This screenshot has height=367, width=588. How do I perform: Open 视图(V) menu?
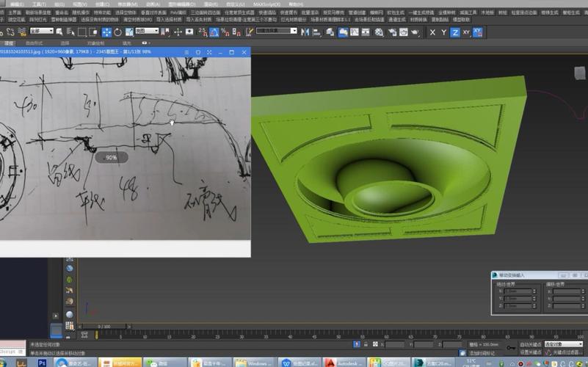[x=80, y=4]
